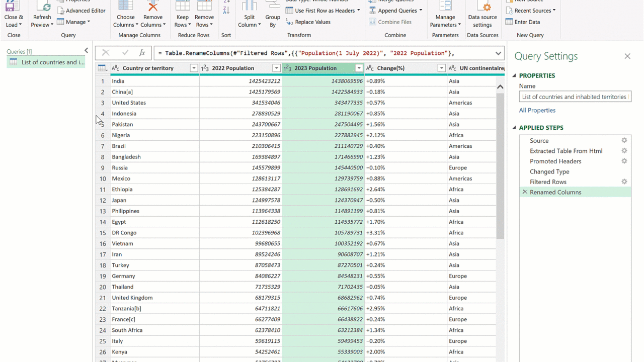Click the All Properties link

(537, 111)
